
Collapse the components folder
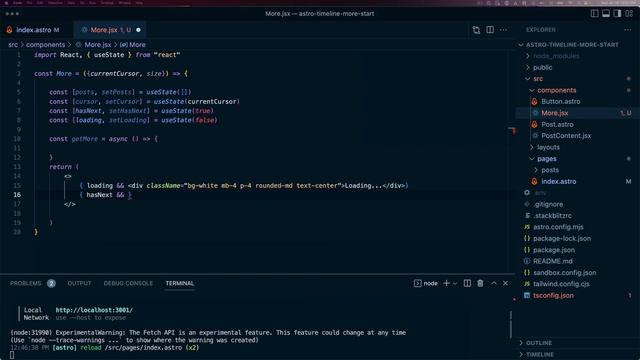pyautogui.click(x=556, y=90)
